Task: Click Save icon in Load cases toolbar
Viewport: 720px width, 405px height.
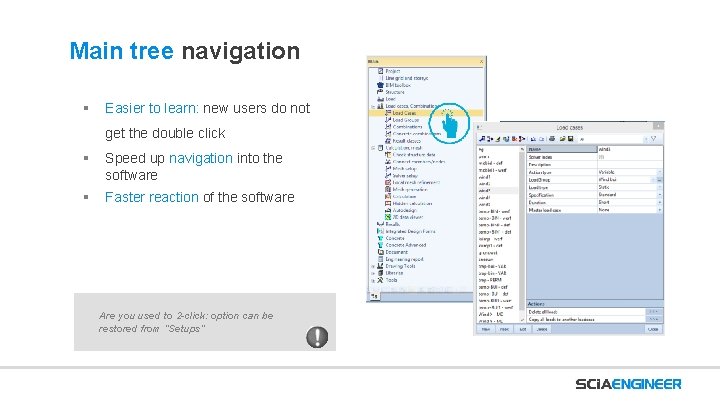Action: pos(571,139)
